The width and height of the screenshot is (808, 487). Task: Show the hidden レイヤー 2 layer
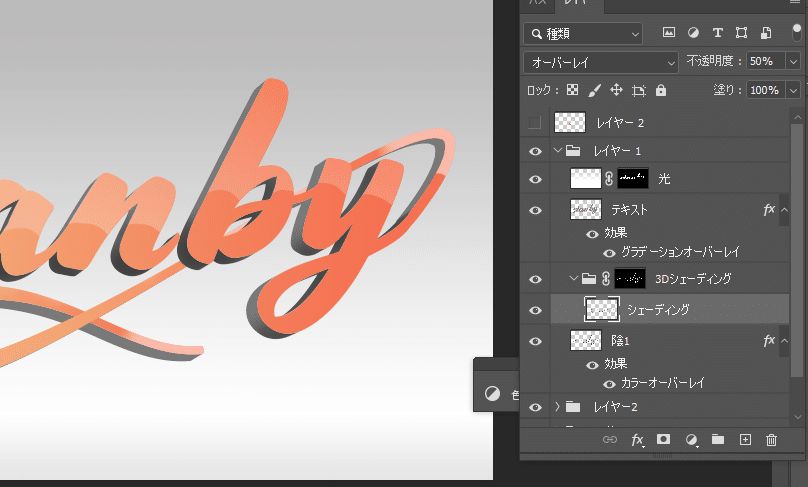point(535,123)
